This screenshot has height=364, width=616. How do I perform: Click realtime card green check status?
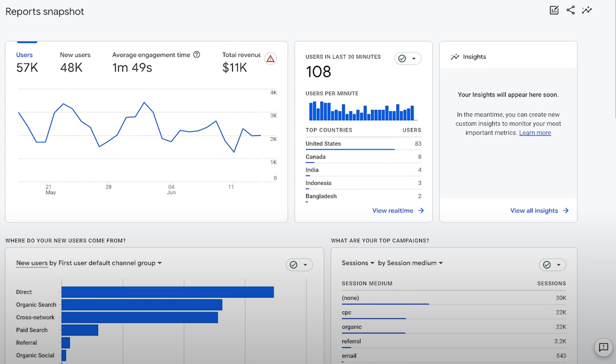(402, 58)
